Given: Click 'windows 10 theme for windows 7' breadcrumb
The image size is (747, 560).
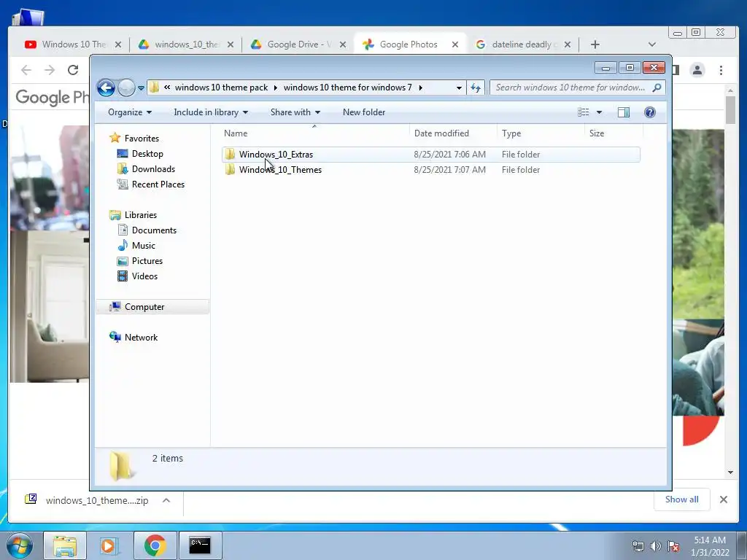Looking at the screenshot, I should point(348,87).
